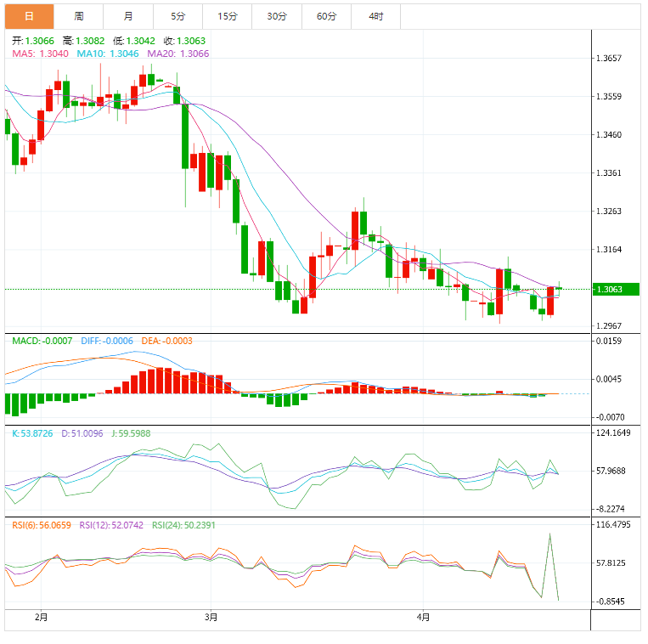This screenshot has width=648, height=644.
Task: Click the 3月 date axis label
Action: click(x=211, y=618)
